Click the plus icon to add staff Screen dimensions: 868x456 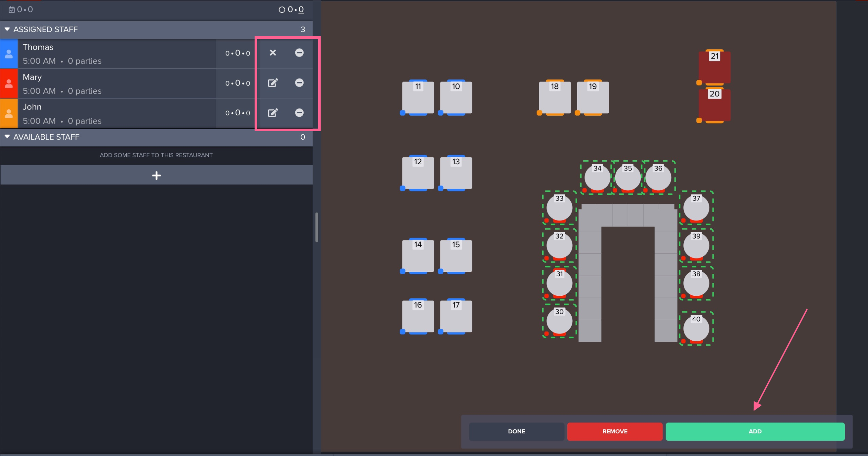tap(156, 175)
